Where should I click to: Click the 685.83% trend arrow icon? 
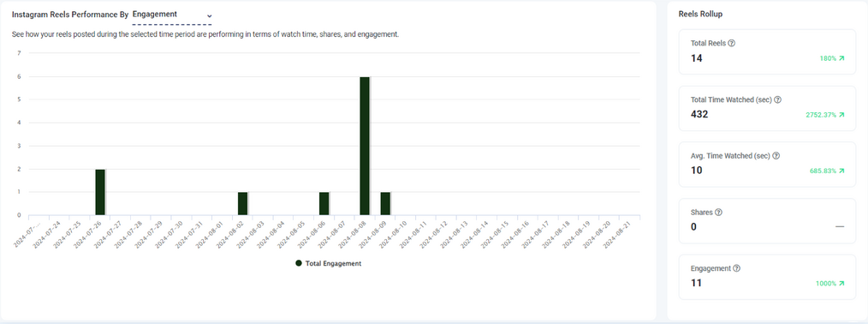841,171
